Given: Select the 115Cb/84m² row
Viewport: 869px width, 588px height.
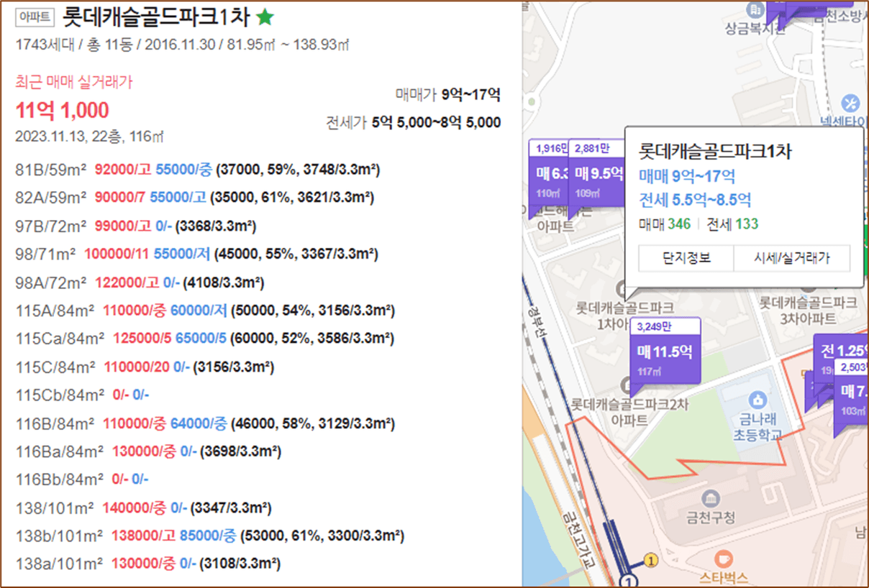Looking at the screenshot, I should pyautogui.click(x=83, y=395).
